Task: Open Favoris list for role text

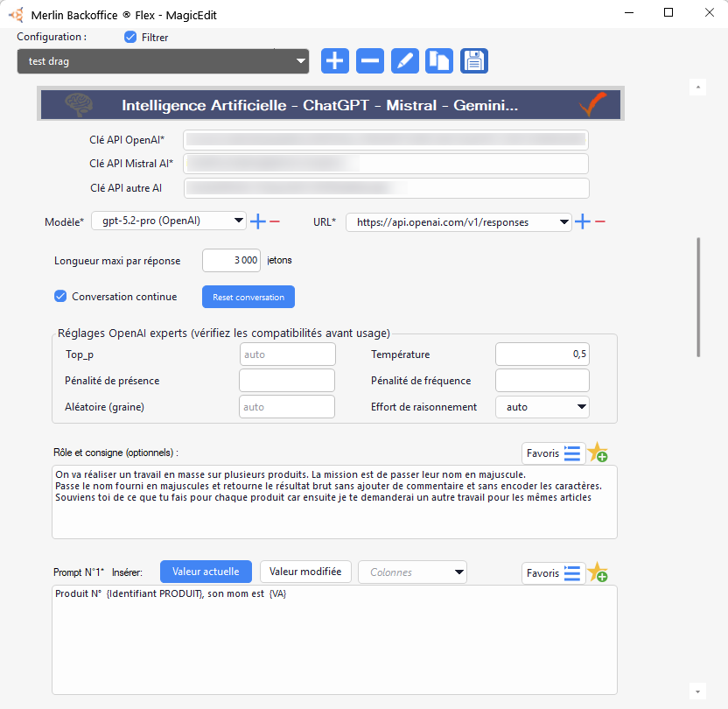Action: tap(553, 453)
